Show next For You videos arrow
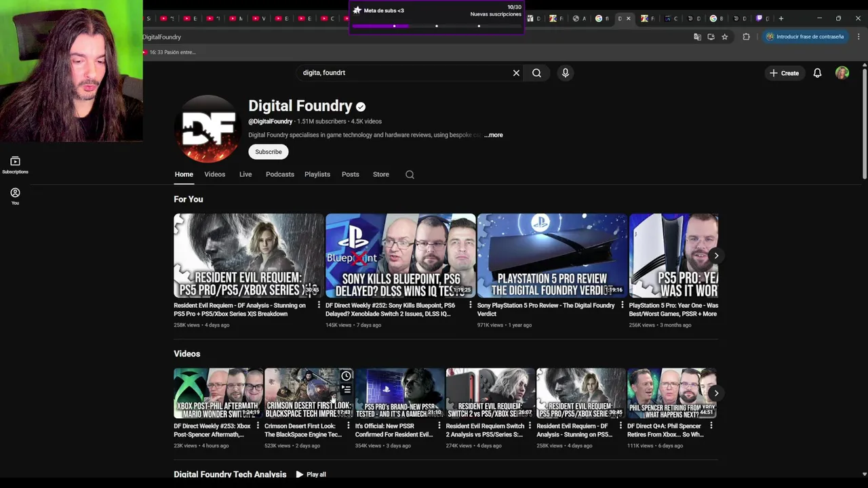The image size is (868, 488). [716, 256]
